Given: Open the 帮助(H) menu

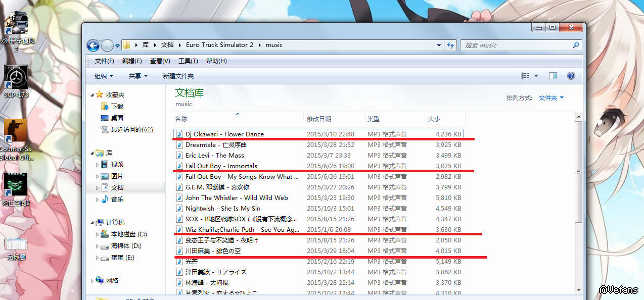Looking at the screenshot, I should (216, 61).
